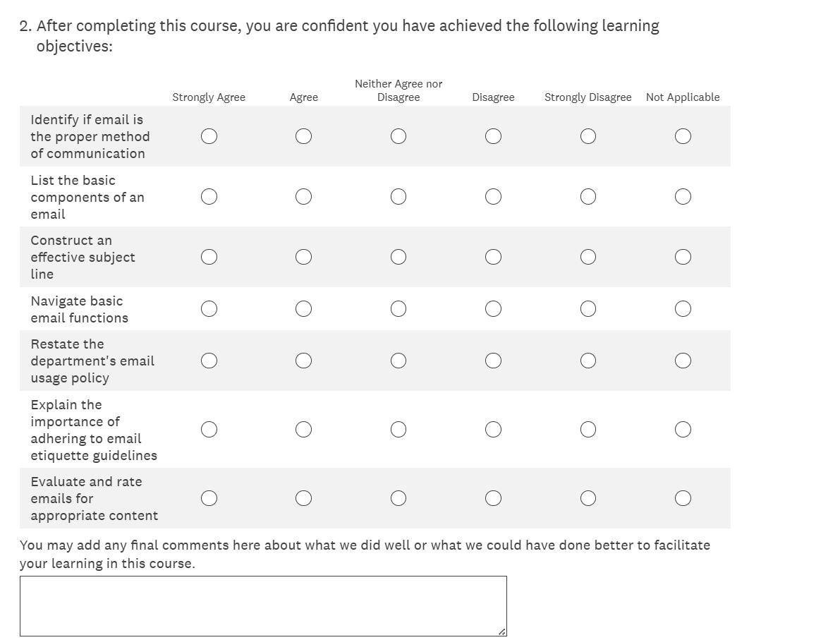
Task: Choose Agree for Navigate basic email functions
Action: (x=304, y=309)
